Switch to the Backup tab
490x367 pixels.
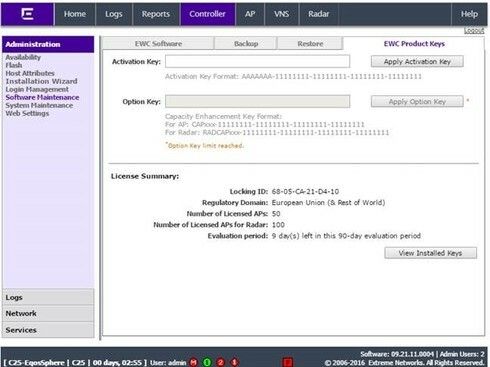pos(246,44)
